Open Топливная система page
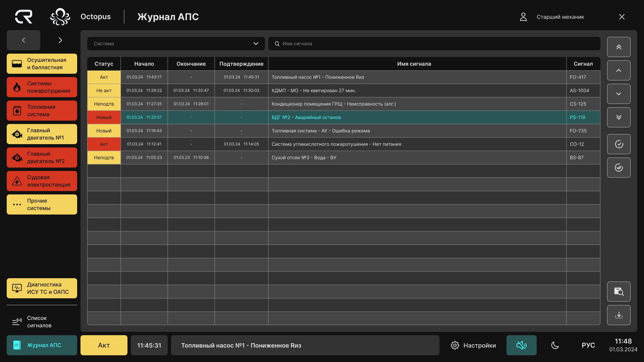This screenshot has height=362, width=644. [x=42, y=111]
